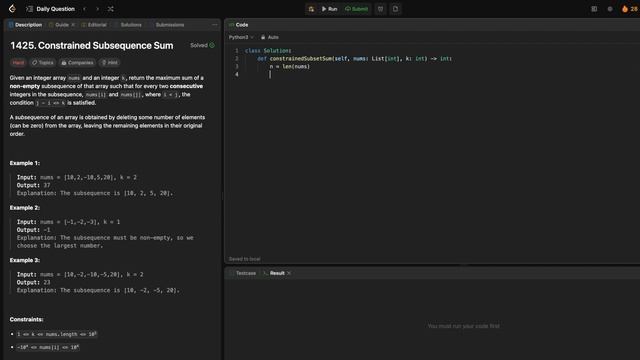This screenshot has width=640, height=360.
Task: Switch to the Description tab
Action: pyautogui.click(x=25, y=25)
